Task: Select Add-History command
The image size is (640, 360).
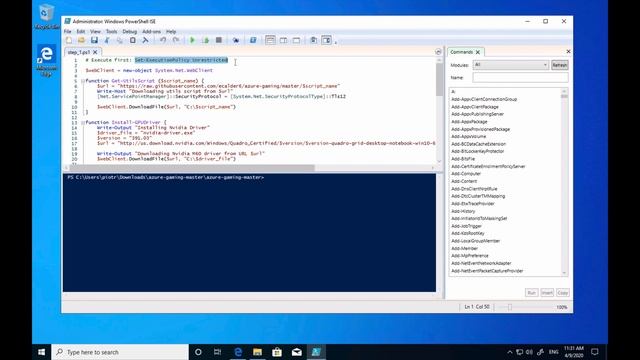Action: click(463, 211)
